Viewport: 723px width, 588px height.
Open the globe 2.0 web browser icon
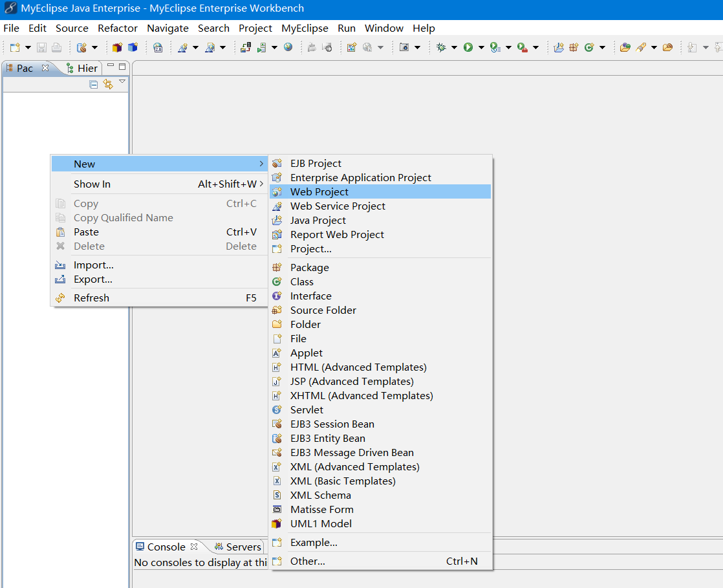coord(158,47)
